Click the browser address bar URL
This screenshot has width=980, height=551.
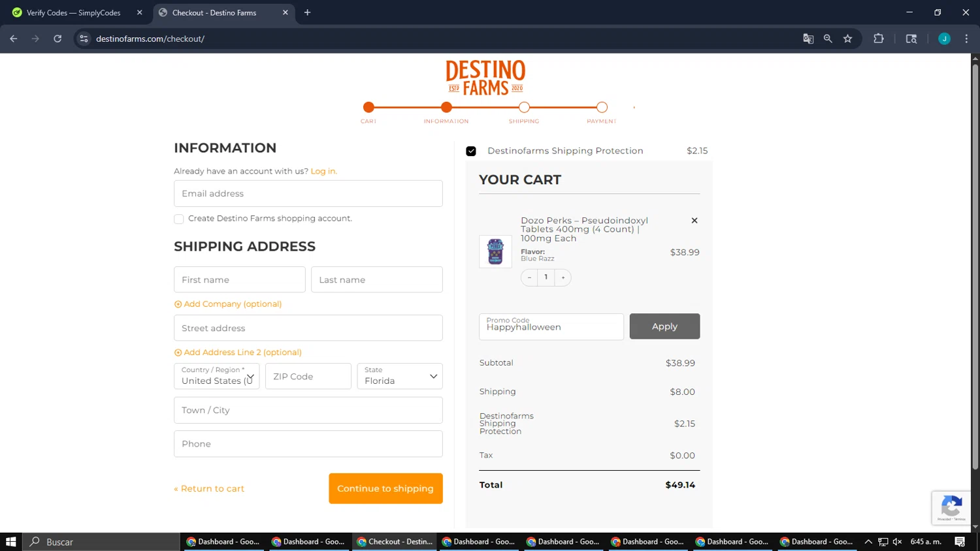coord(150,39)
